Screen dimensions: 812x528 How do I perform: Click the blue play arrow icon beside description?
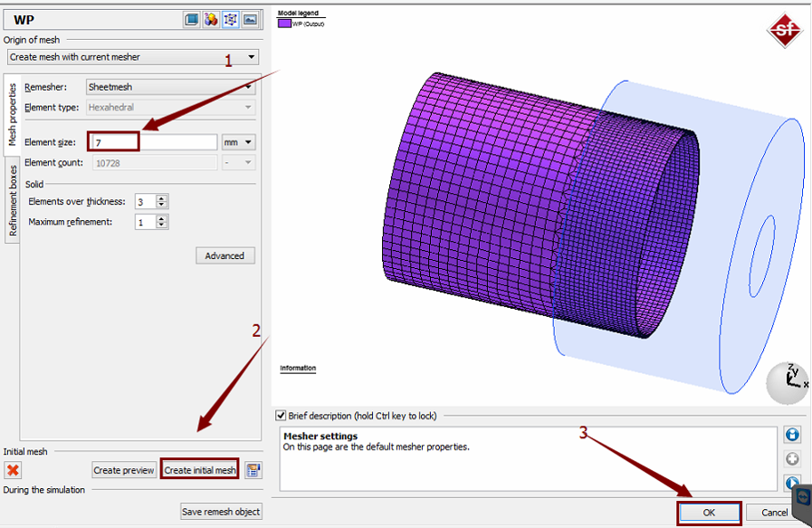(x=791, y=483)
